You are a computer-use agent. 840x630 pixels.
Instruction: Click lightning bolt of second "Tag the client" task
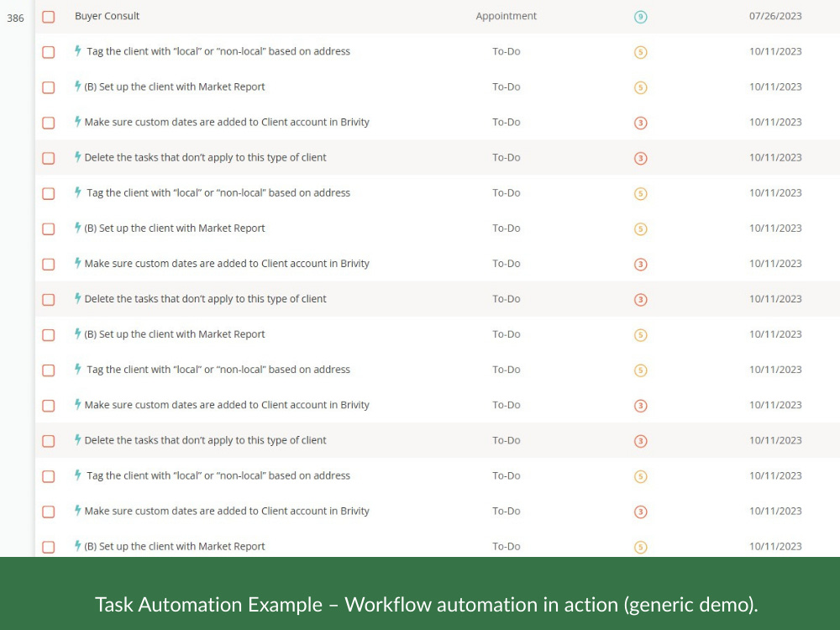coord(77,192)
